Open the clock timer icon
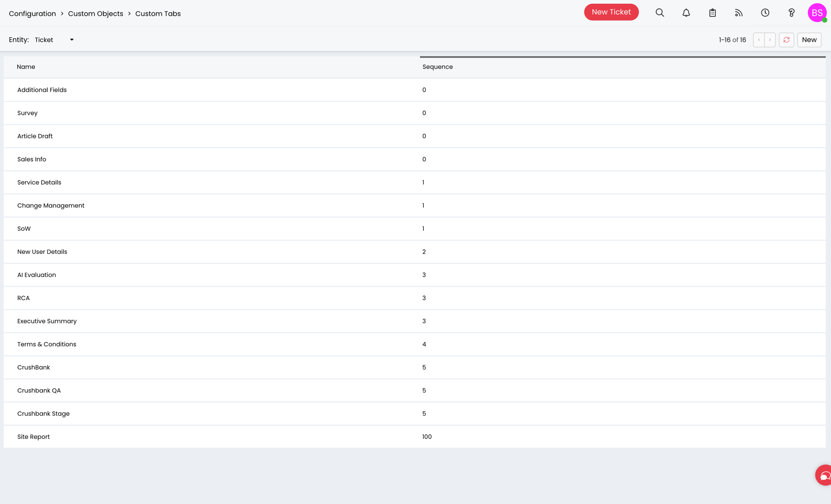Image resolution: width=831 pixels, height=504 pixels. [765, 13]
